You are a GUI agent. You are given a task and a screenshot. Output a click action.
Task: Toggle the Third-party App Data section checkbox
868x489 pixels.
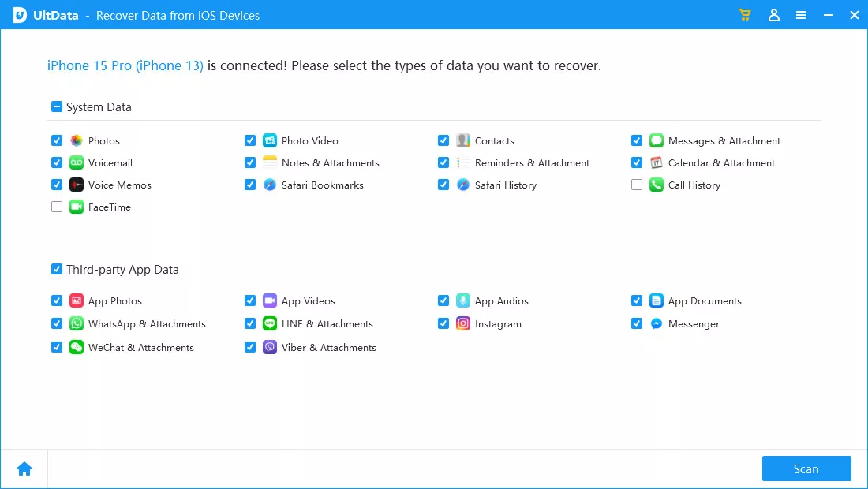pos(56,268)
